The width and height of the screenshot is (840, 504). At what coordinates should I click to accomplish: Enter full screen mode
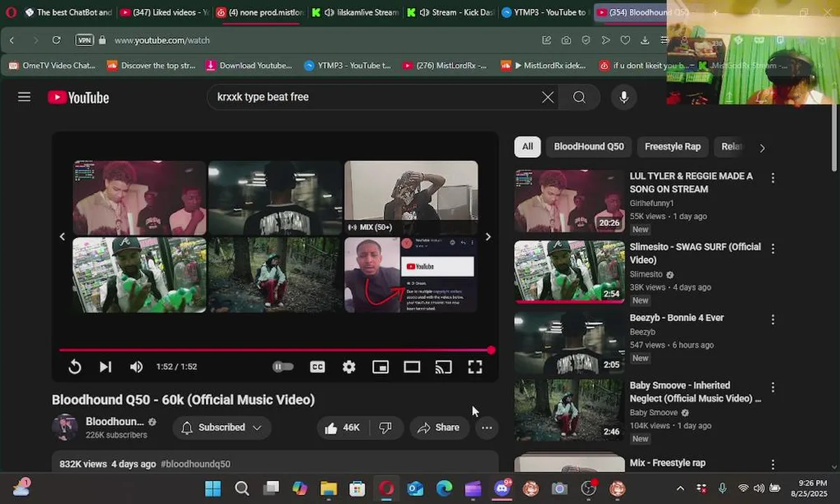[x=475, y=366]
